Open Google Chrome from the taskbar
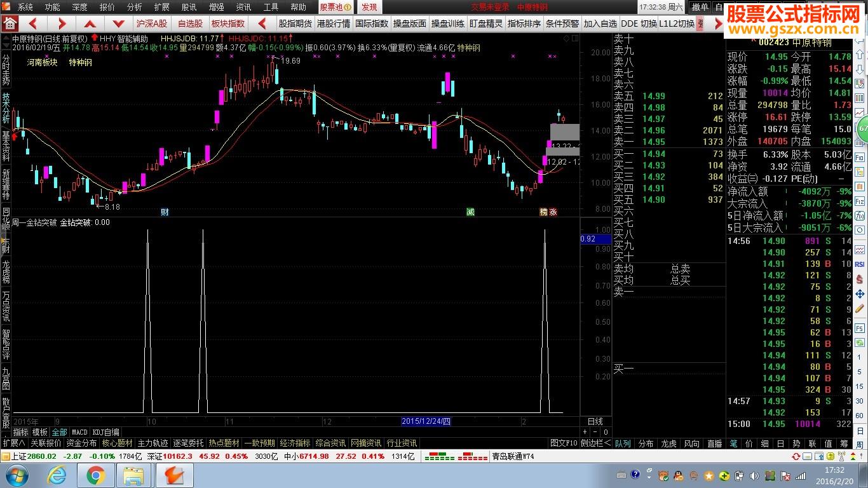The height and width of the screenshot is (488, 868). (96, 476)
